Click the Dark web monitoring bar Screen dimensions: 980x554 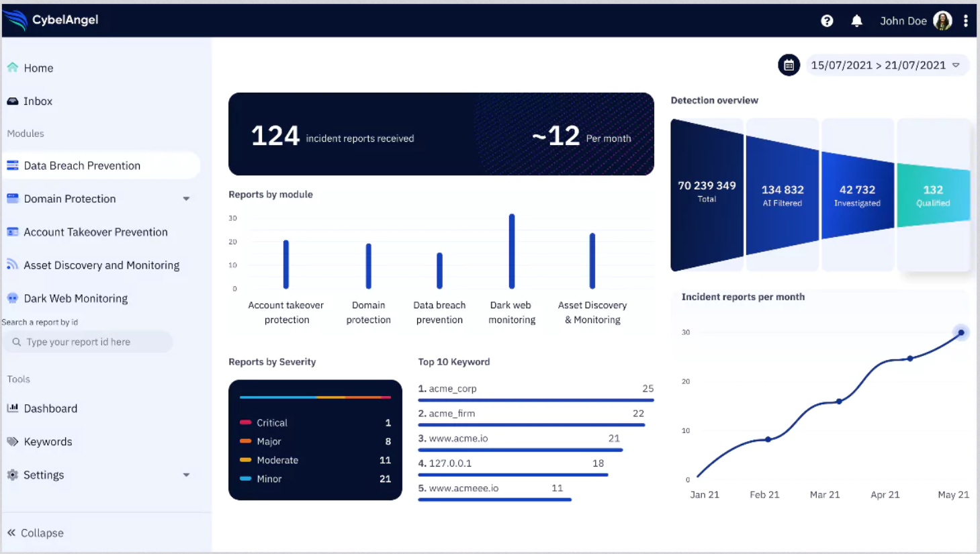point(512,251)
